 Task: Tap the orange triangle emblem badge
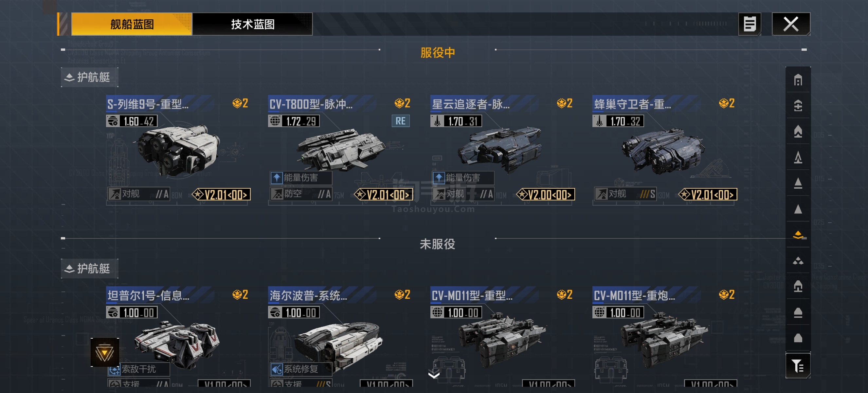click(104, 353)
